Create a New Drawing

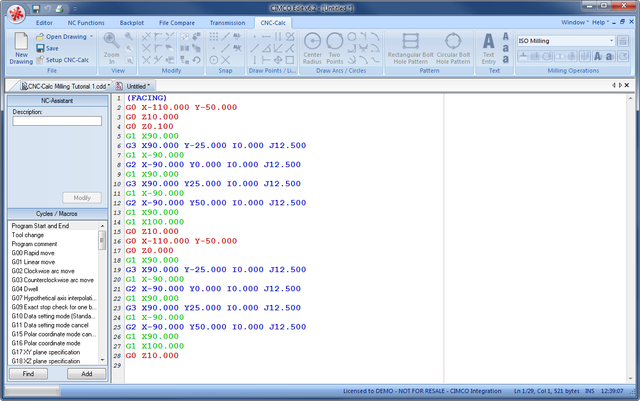pyautogui.click(x=21, y=48)
